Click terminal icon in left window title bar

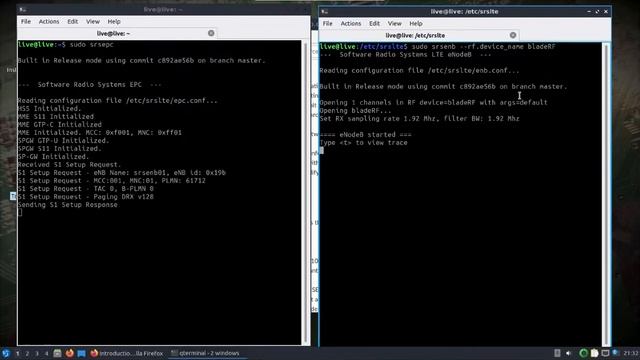pos(23,9)
